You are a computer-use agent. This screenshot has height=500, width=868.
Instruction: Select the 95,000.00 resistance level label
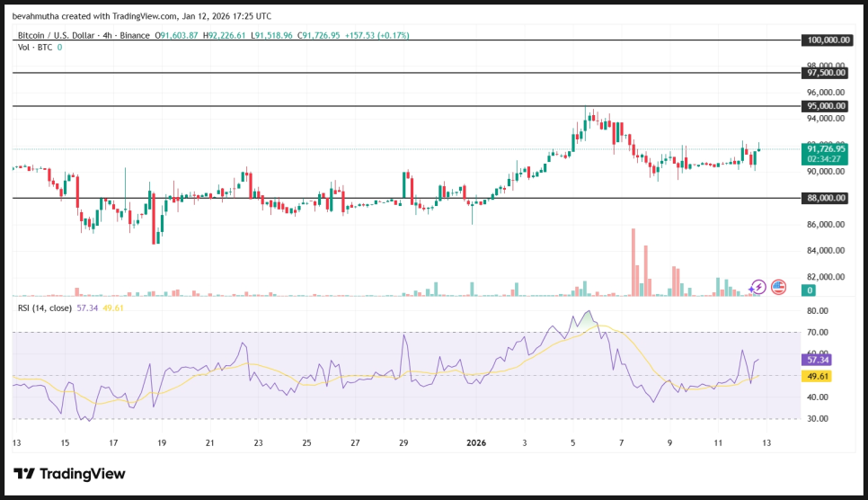(826, 106)
